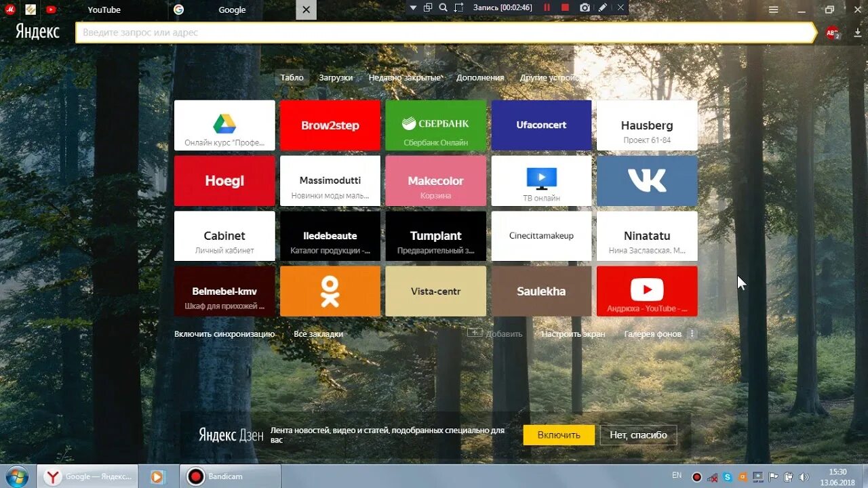Open the Windows Start button
868x488 pixels.
coord(16,476)
